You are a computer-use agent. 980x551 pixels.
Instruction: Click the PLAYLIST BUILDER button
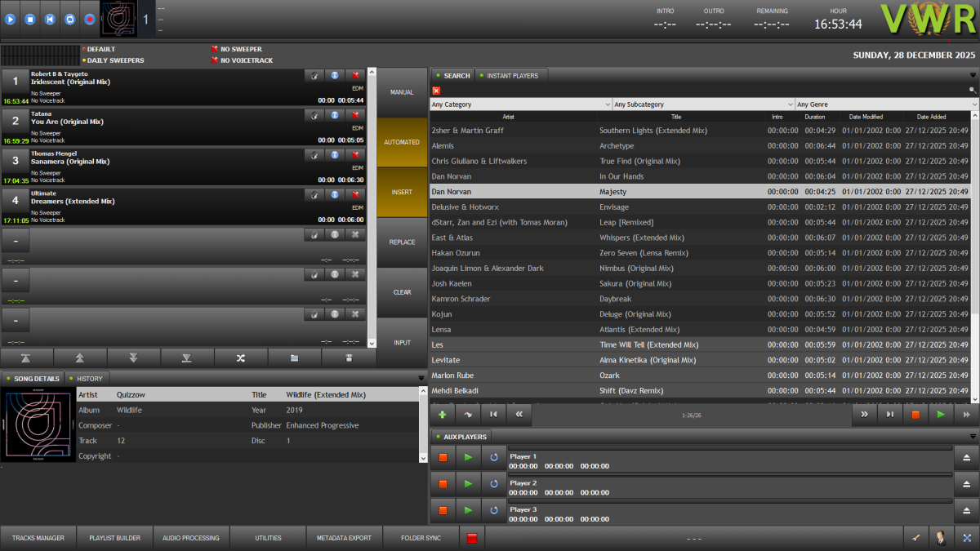(x=114, y=537)
